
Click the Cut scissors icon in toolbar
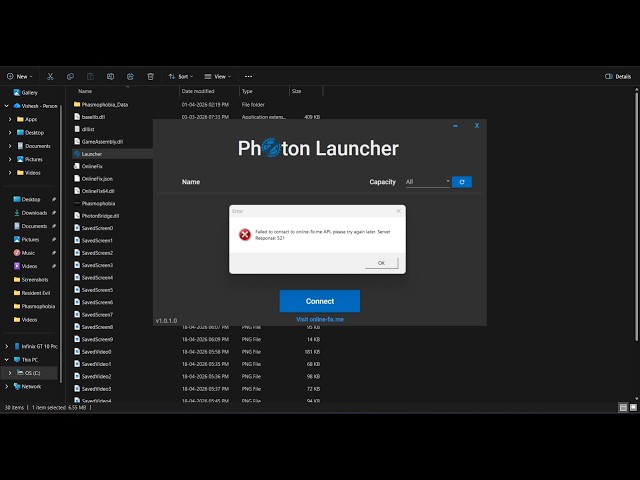tap(50, 76)
